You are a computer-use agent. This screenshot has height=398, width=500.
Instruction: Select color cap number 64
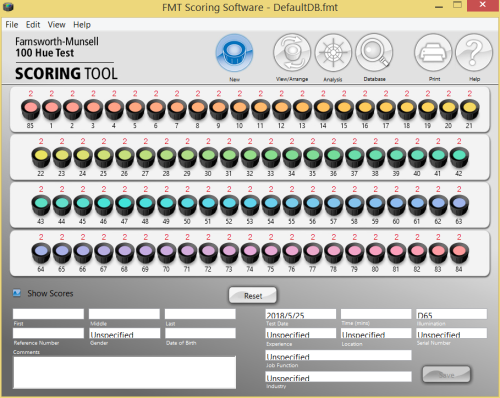point(41,253)
